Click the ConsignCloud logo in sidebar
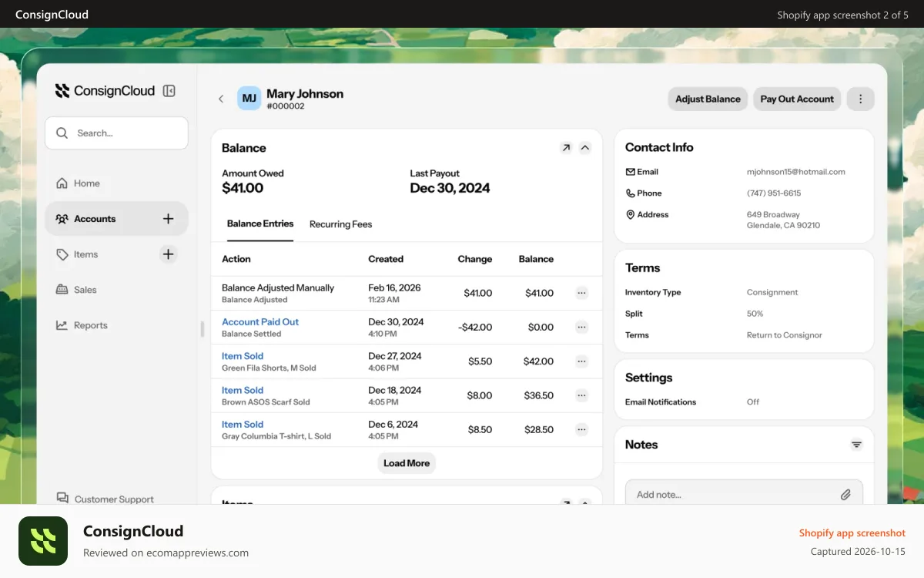The width and height of the screenshot is (924, 578). tap(105, 91)
